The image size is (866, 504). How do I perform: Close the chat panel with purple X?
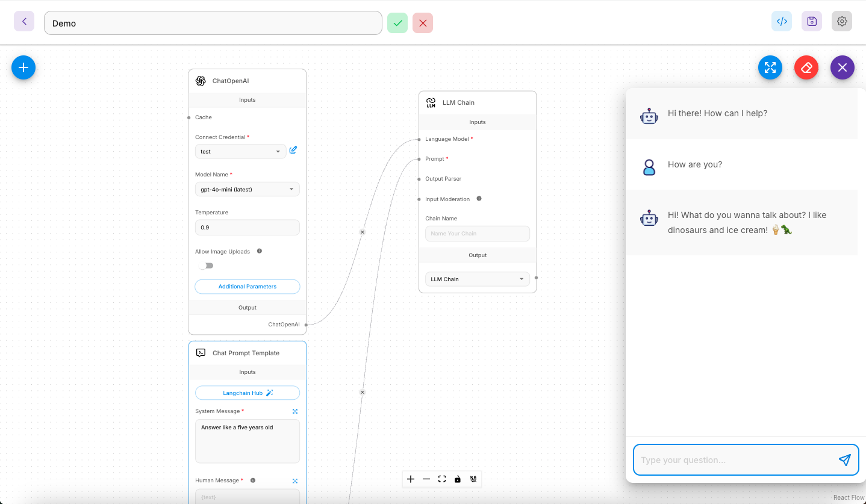tap(843, 67)
